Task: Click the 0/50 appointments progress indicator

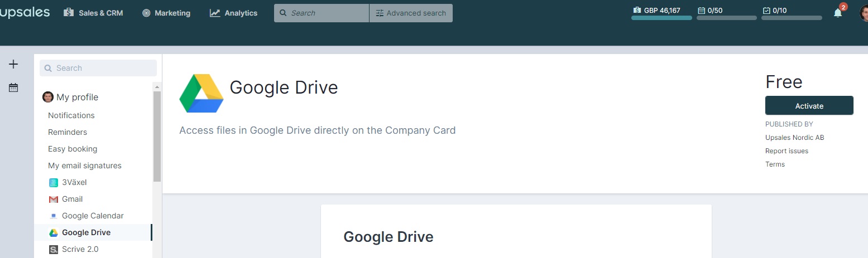Action: coord(727,13)
